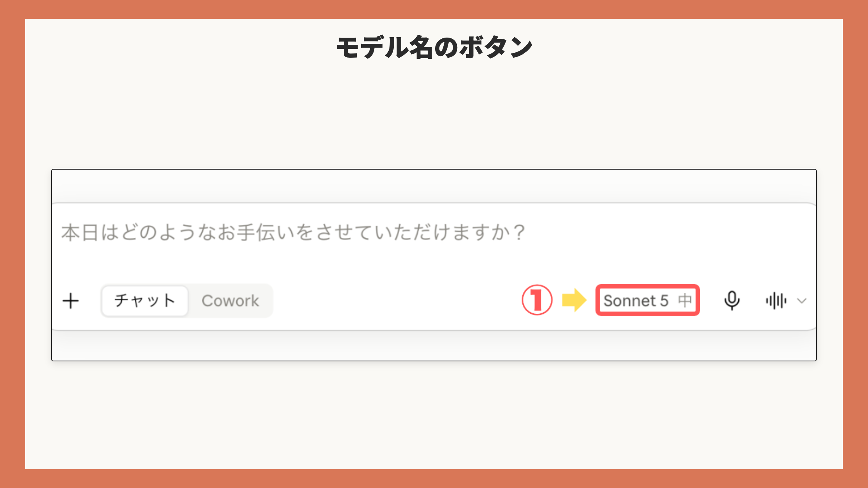Click the モデル名のボタン heading
The width and height of the screenshot is (868, 488).
click(434, 47)
